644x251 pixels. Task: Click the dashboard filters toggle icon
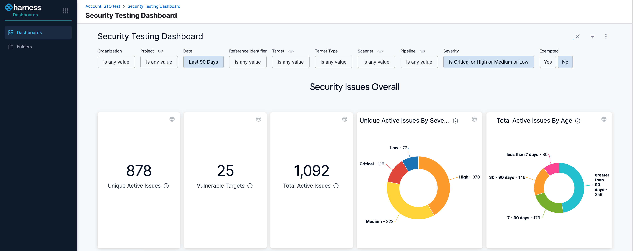tap(592, 37)
